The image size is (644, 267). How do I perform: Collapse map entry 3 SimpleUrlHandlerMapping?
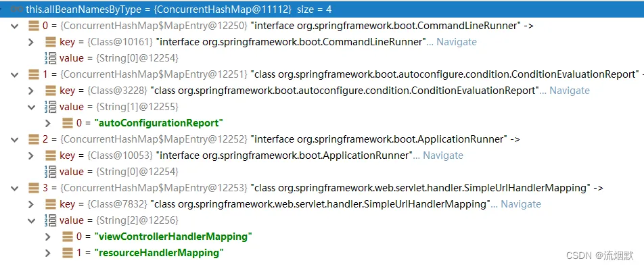[x=15, y=189]
